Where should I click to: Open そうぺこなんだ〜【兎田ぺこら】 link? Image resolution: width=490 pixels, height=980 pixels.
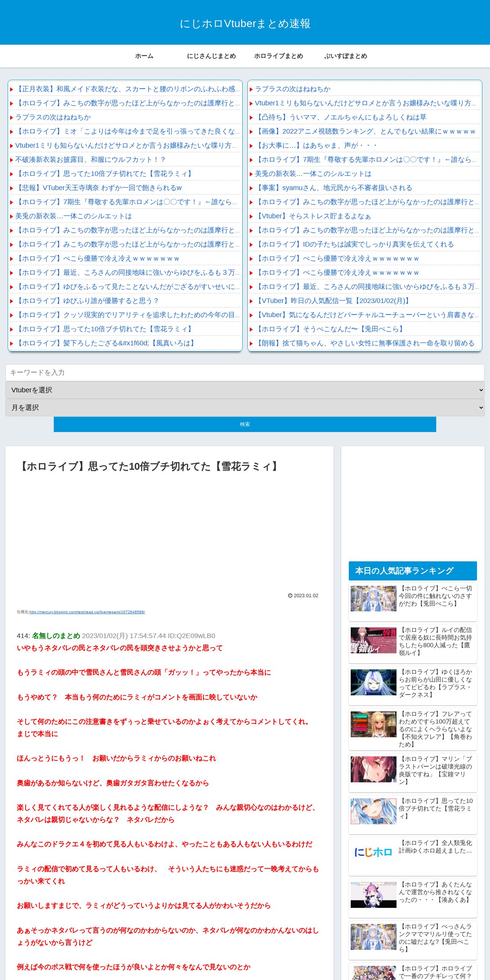pyautogui.click(x=330, y=329)
